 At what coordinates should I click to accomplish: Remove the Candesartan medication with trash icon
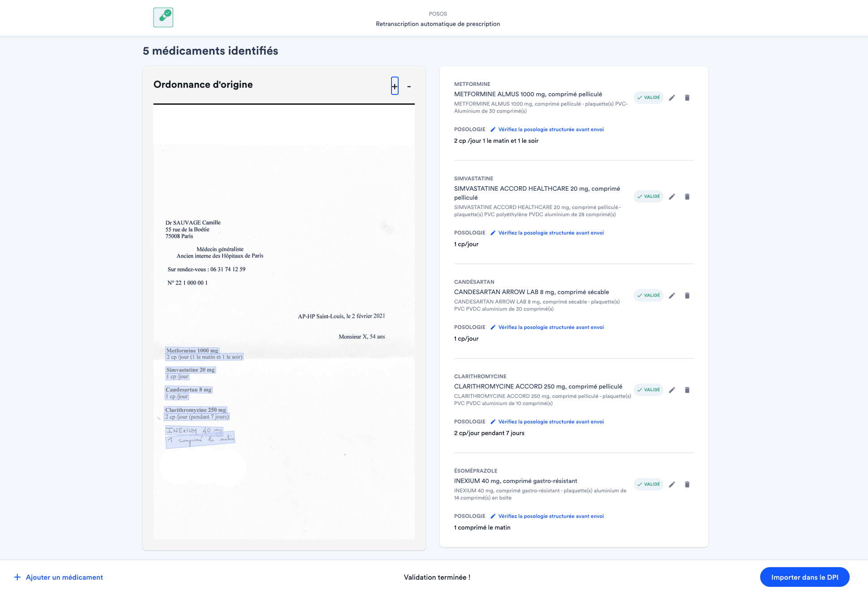tap(687, 295)
